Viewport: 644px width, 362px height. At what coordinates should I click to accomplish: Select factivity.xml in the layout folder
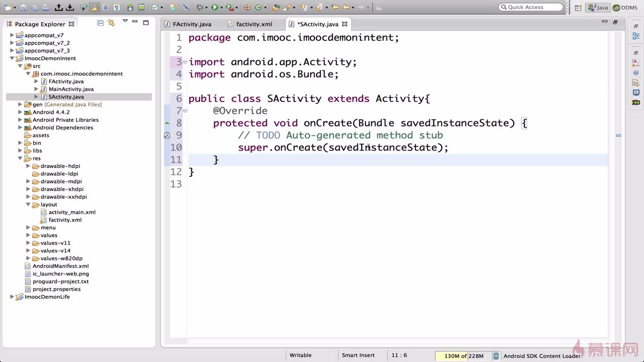coord(65,220)
